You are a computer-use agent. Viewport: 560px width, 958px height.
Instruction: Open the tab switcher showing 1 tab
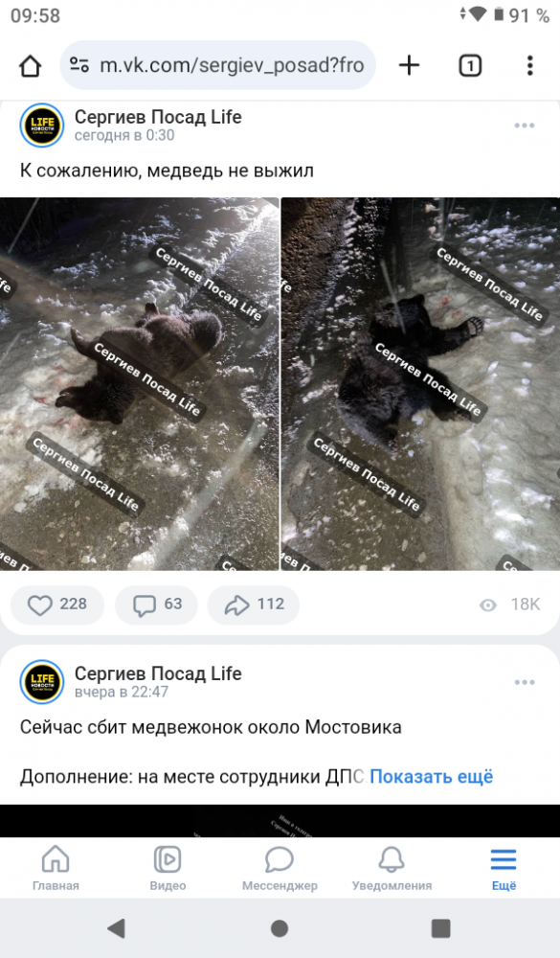coord(470,65)
